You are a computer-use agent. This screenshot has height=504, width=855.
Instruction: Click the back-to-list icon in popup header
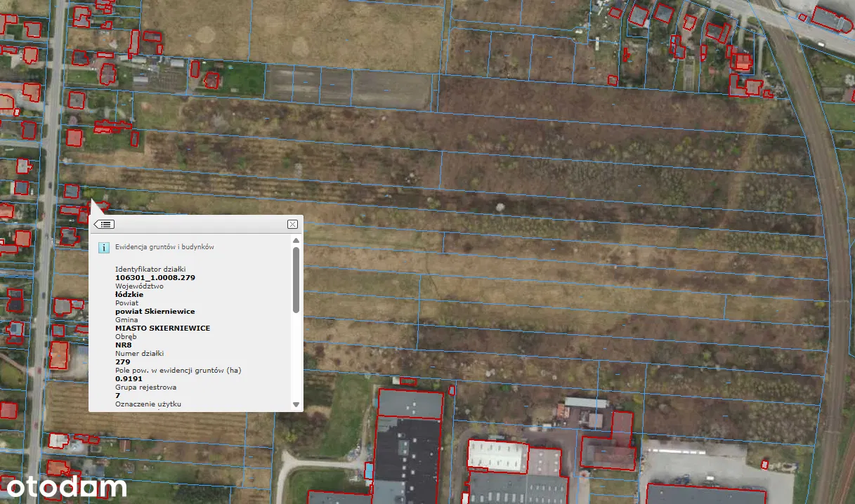pyautogui.click(x=105, y=224)
